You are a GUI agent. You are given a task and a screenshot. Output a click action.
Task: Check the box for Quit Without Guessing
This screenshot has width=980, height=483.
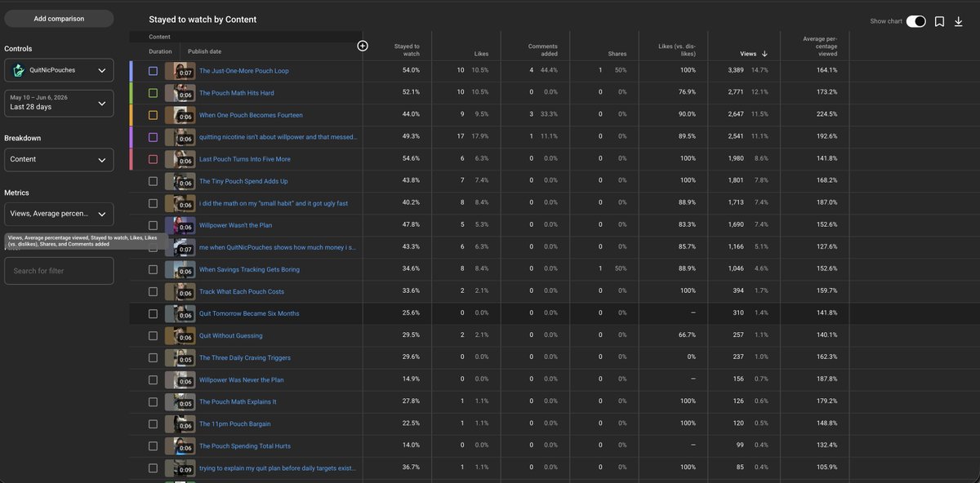click(153, 335)
